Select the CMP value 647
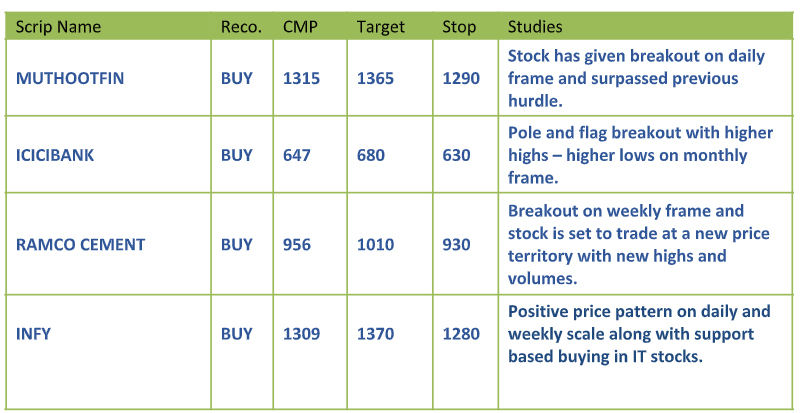The image size is (801, 413). (297, 155)
